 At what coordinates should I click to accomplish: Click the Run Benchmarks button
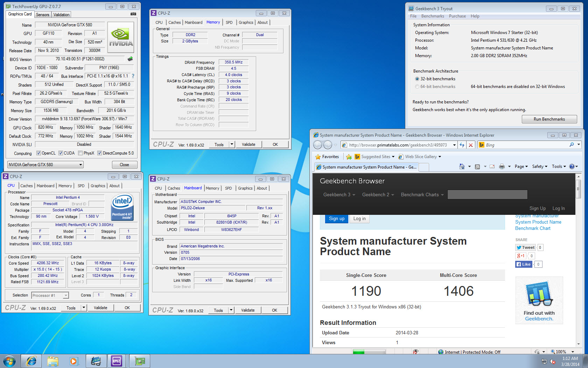pos(549,119)
